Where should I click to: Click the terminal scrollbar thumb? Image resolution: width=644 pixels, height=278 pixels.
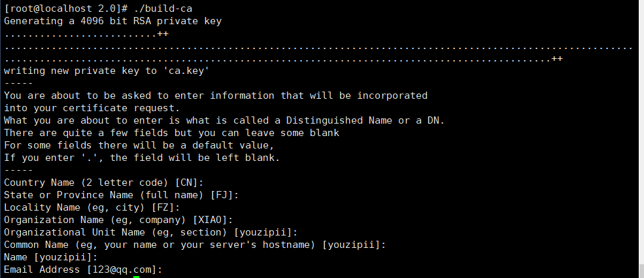(x=641, y=271)
